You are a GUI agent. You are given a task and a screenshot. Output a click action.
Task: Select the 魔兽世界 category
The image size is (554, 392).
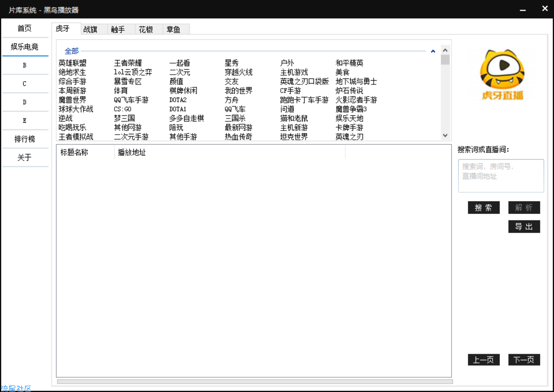(72, 100)
